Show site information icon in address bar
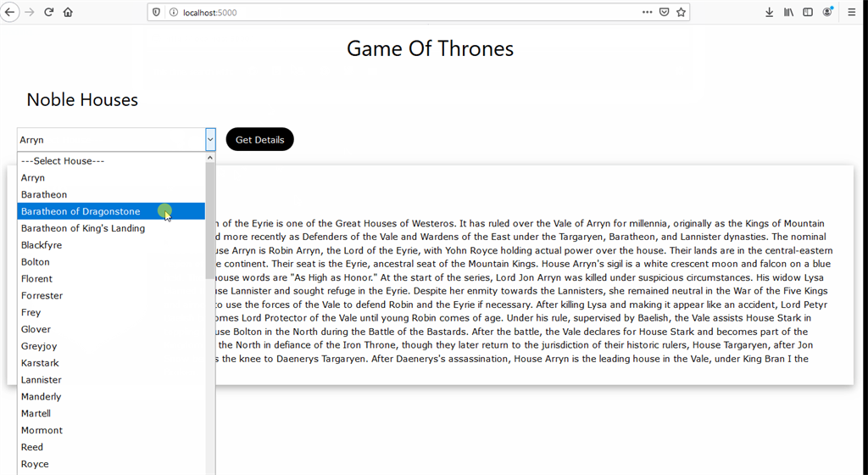Image resolution: width=868 pixels, height=475 pixels. coord(173,12)
